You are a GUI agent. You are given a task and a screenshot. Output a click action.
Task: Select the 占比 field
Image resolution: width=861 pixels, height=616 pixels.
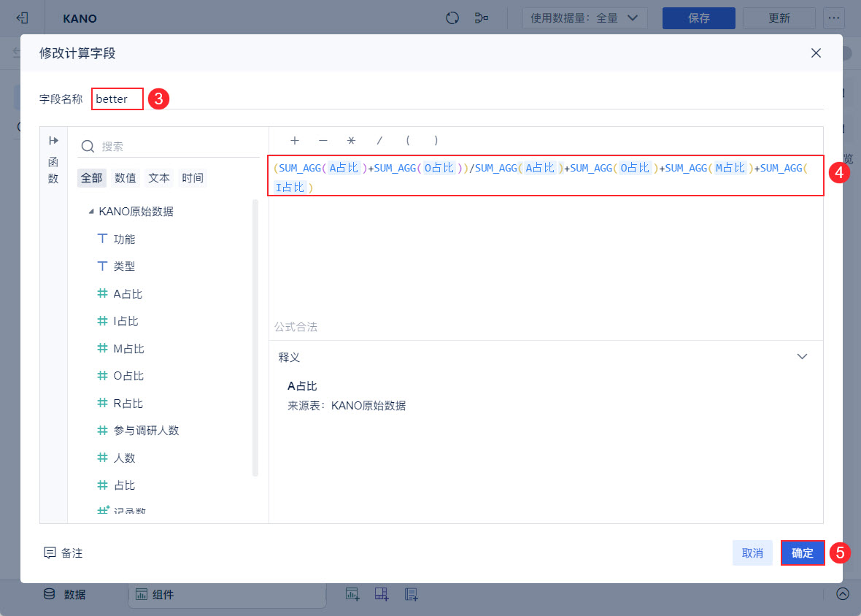click(x=124, y=485)
